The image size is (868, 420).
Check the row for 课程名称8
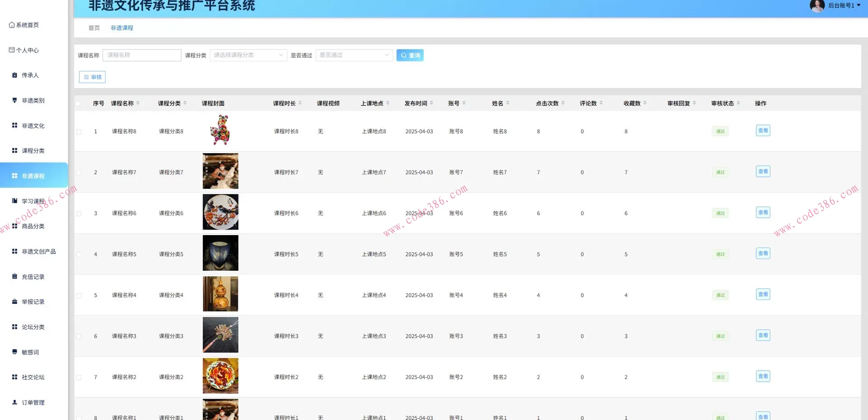79,132
